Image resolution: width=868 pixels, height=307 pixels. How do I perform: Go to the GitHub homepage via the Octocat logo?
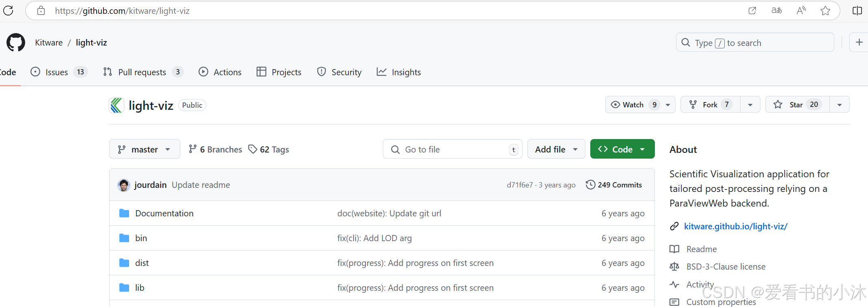[16, 42]
